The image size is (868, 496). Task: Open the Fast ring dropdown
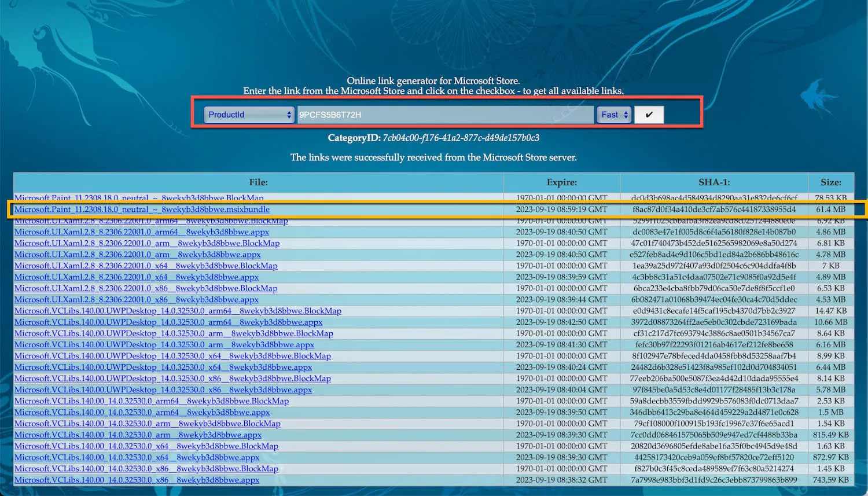pyautogui.click(x=613, y=115)
